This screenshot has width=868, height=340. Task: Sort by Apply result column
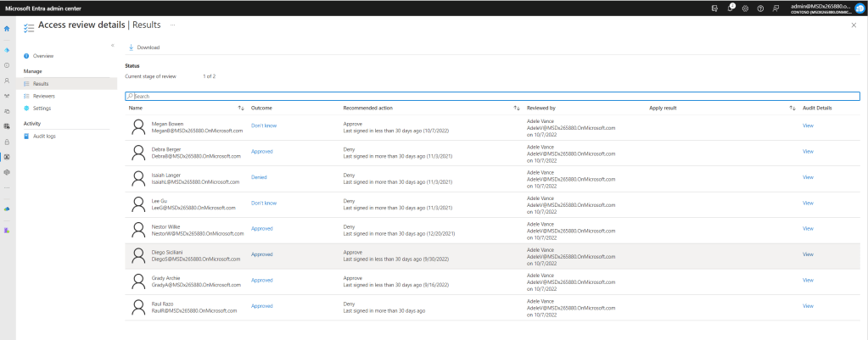tap(792, 109)
